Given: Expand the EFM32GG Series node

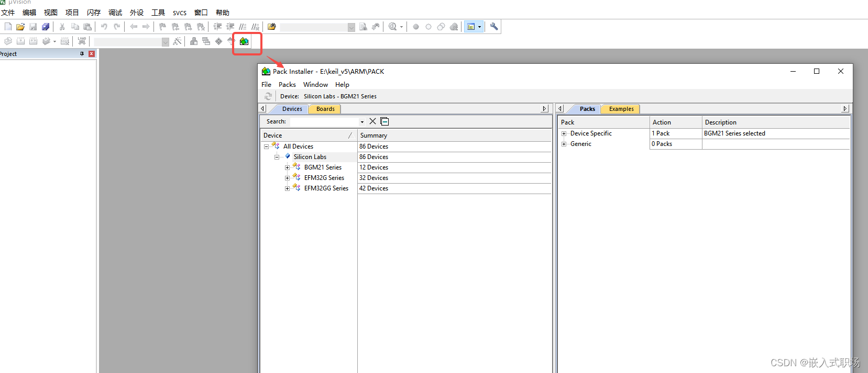Looking at the screenshot, I should [x=287, y=188].
